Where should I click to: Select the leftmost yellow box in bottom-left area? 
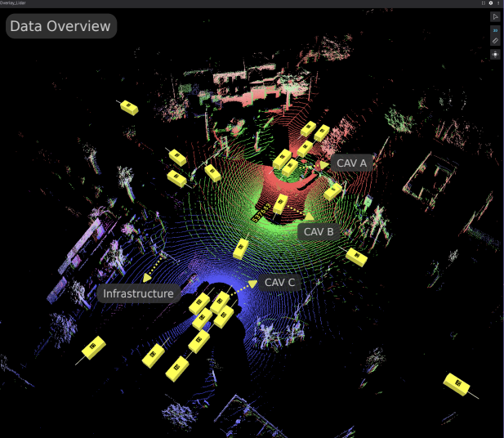(x=94, y=347)
